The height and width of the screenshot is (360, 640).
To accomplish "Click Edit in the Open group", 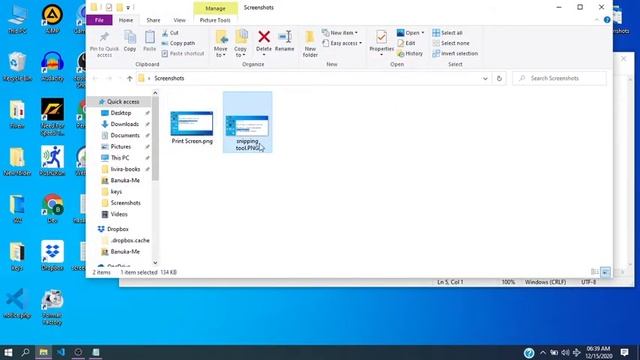I will tap(406, 43).
